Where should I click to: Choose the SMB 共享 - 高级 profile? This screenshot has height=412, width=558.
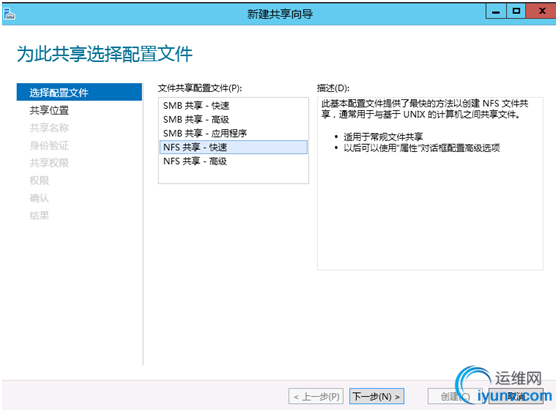click(233, 119)
